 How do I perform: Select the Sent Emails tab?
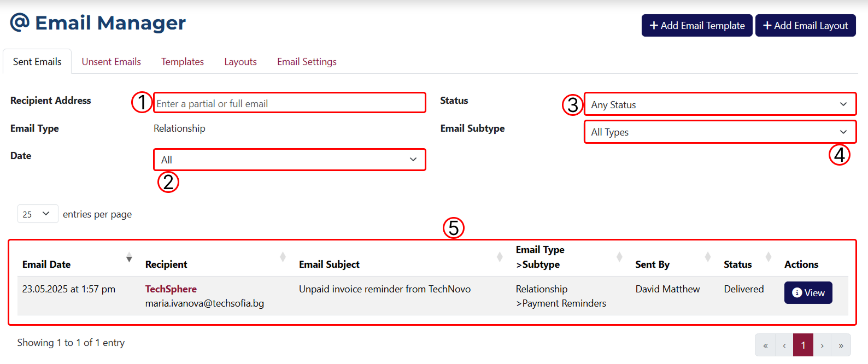37,62
